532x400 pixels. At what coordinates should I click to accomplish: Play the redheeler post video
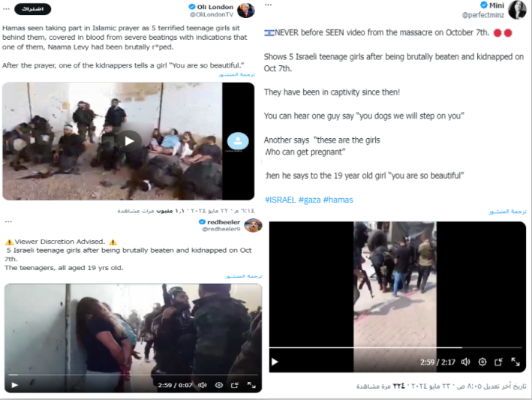tap(14, 385)
